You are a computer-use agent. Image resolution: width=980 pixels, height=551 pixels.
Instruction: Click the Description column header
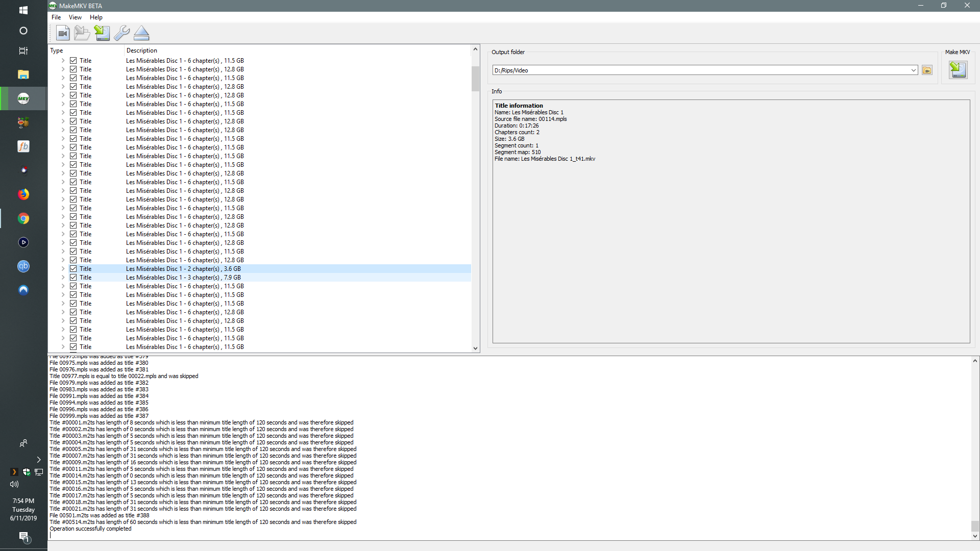[x=298, y=51]
